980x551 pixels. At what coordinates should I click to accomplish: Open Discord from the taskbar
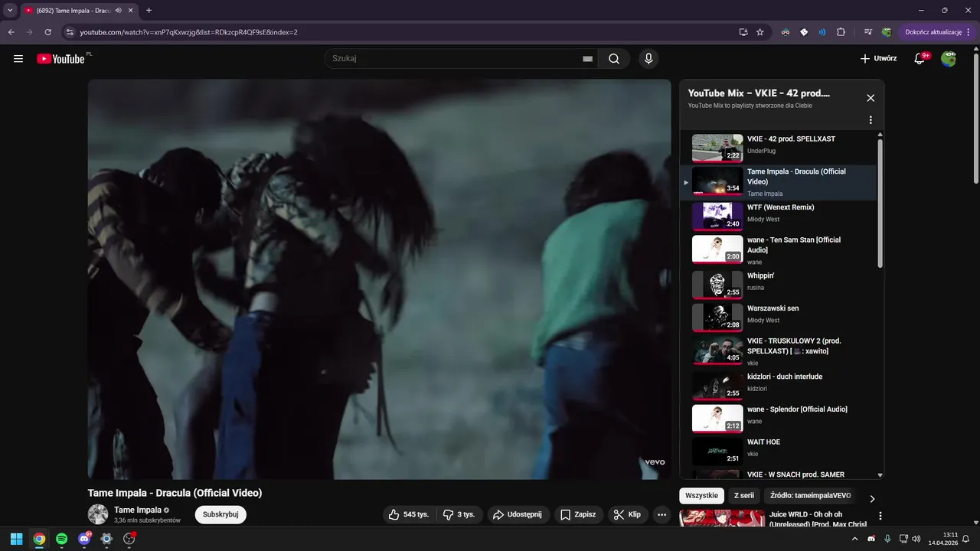point(84,539)
